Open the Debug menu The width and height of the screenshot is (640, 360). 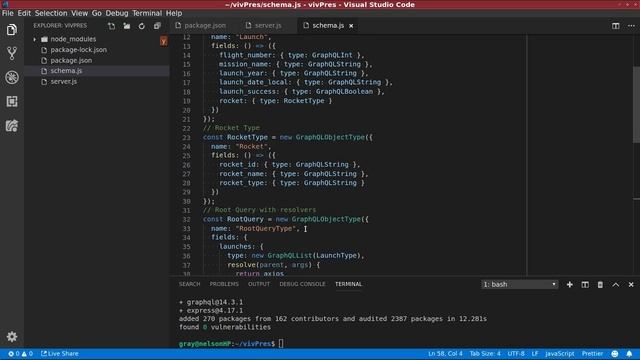point(117,13)
